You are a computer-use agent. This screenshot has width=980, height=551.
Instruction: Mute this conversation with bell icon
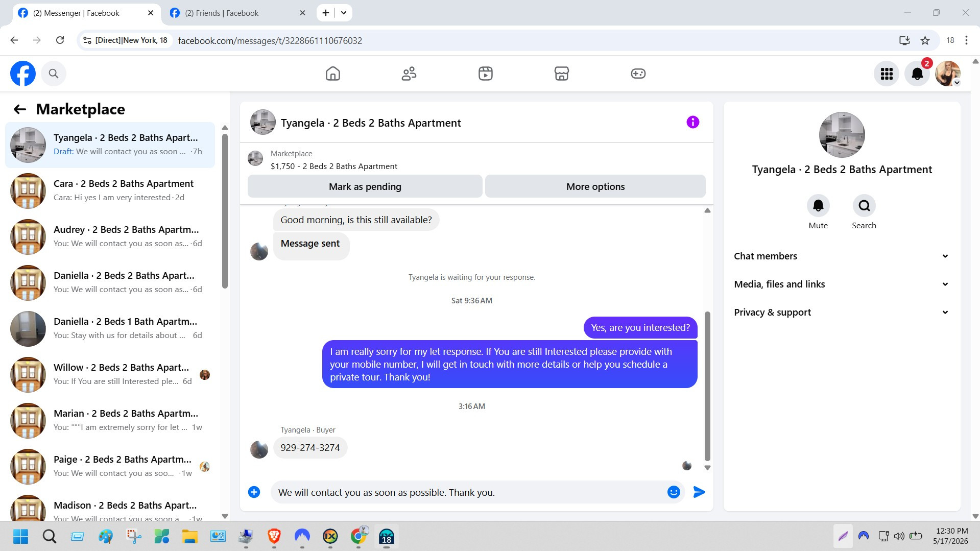pyautogui.click(x=818, y=206)
